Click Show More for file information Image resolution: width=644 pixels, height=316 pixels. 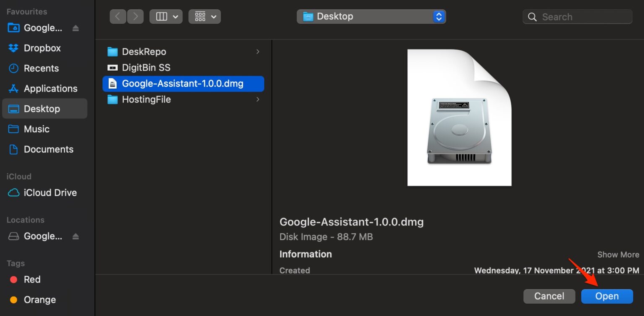point(618,254)
